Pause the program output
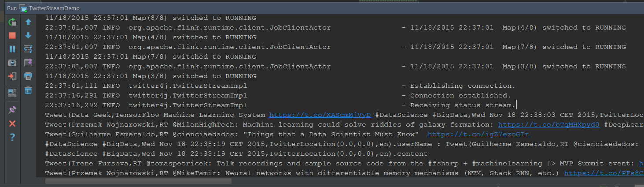 pyautogui.click(x=12, y=49)
